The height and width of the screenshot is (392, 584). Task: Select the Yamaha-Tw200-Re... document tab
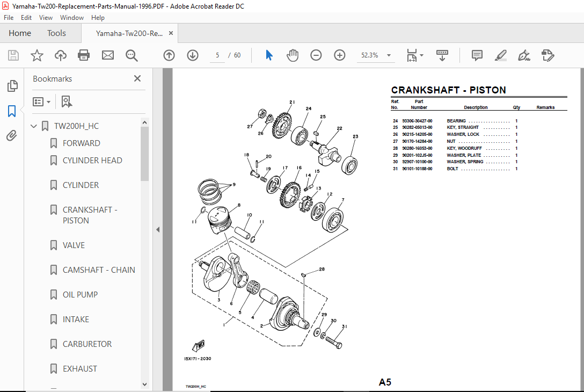129,33
